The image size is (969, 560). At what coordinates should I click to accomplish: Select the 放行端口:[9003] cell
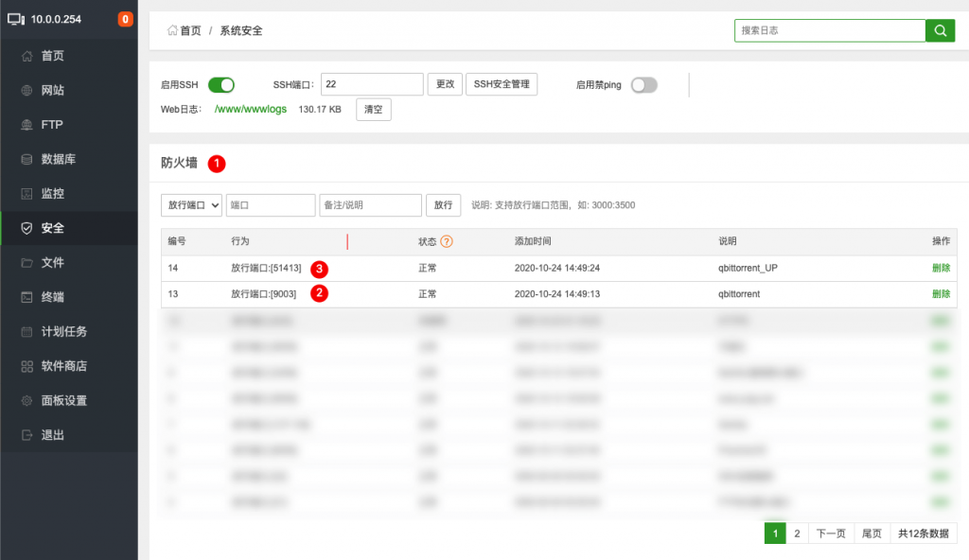click(x=263, y=294)
